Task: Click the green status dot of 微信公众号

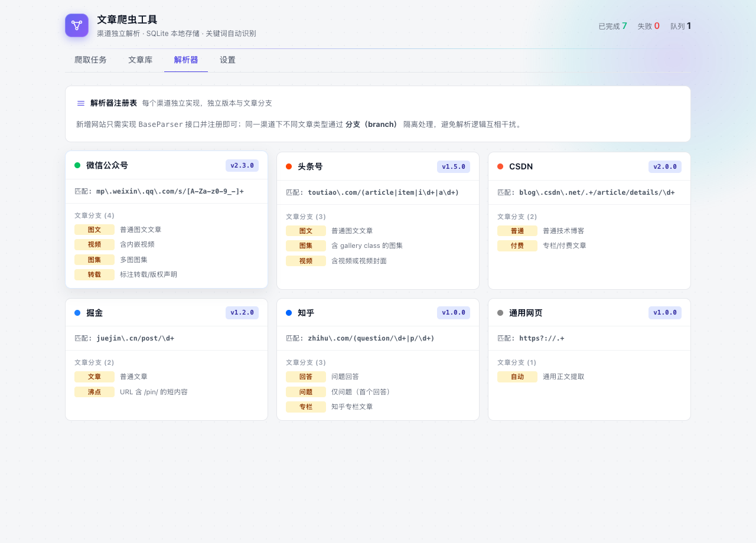Action: pyautogui.click(x=77, y=165)
